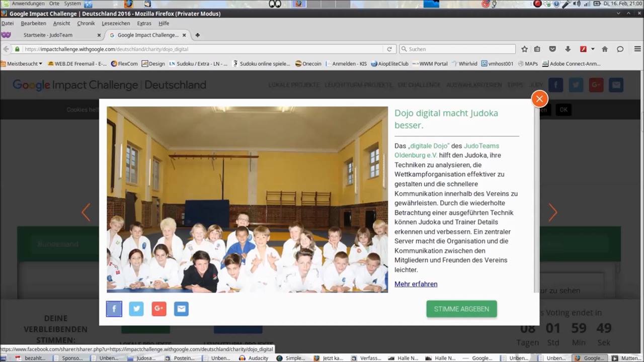Click the email share icon in dialog
Screen dimensions: 644x362
(x=182, y=309)
